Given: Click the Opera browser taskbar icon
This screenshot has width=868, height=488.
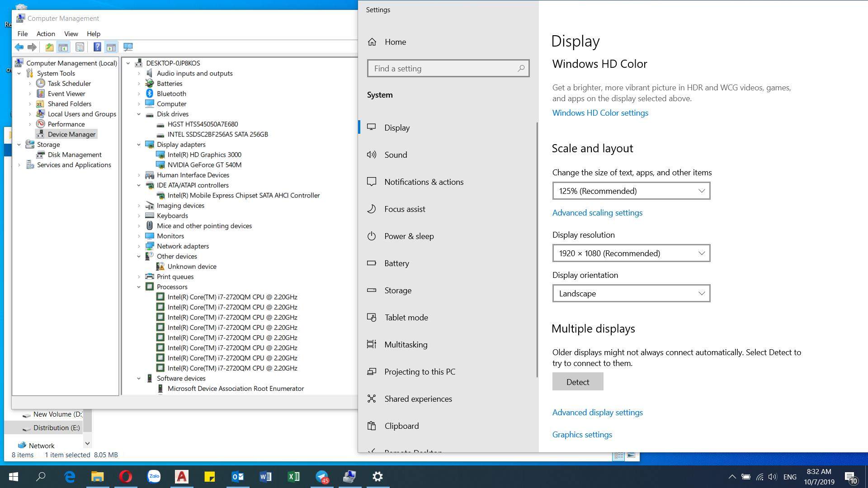Looking at the screenshot, I should click(x=126, y=476).
